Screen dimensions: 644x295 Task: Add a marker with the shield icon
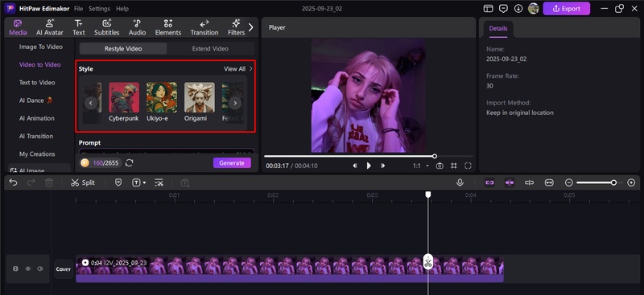point(118,182)
